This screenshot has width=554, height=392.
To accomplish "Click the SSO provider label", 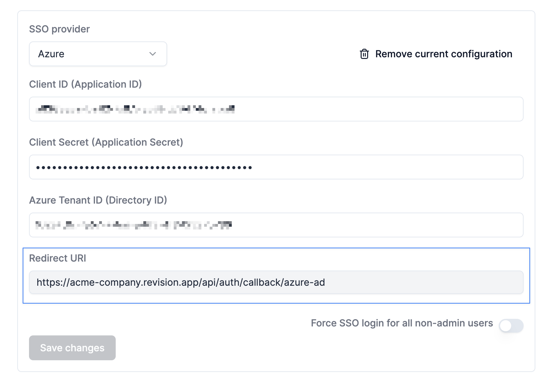I will (x=59, y=29).
